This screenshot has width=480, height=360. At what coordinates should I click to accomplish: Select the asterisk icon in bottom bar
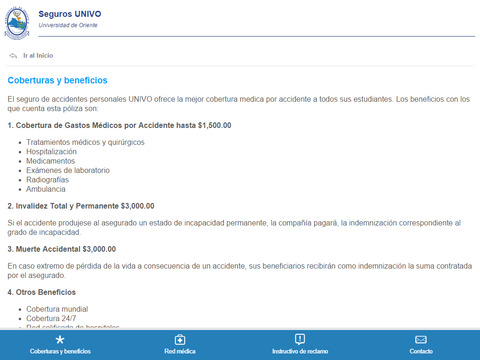pyautogui.click(x=60, y=340)
